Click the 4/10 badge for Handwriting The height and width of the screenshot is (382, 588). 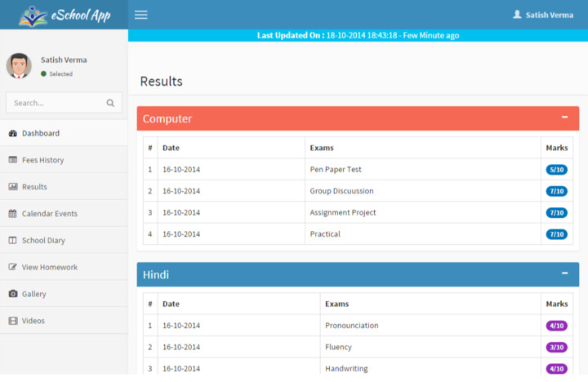556,368
